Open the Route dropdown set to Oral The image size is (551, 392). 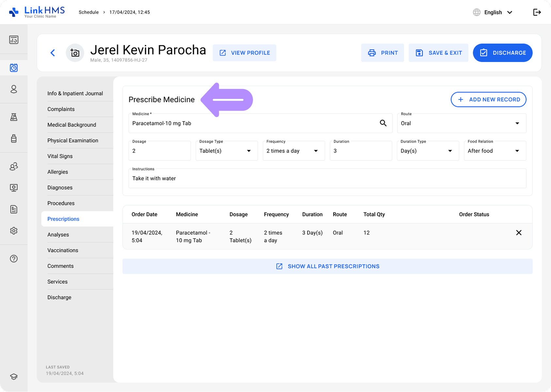[462, 123]
